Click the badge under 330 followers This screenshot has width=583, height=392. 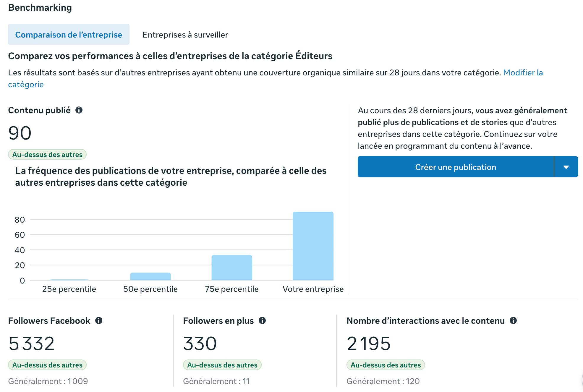(222, 365)
